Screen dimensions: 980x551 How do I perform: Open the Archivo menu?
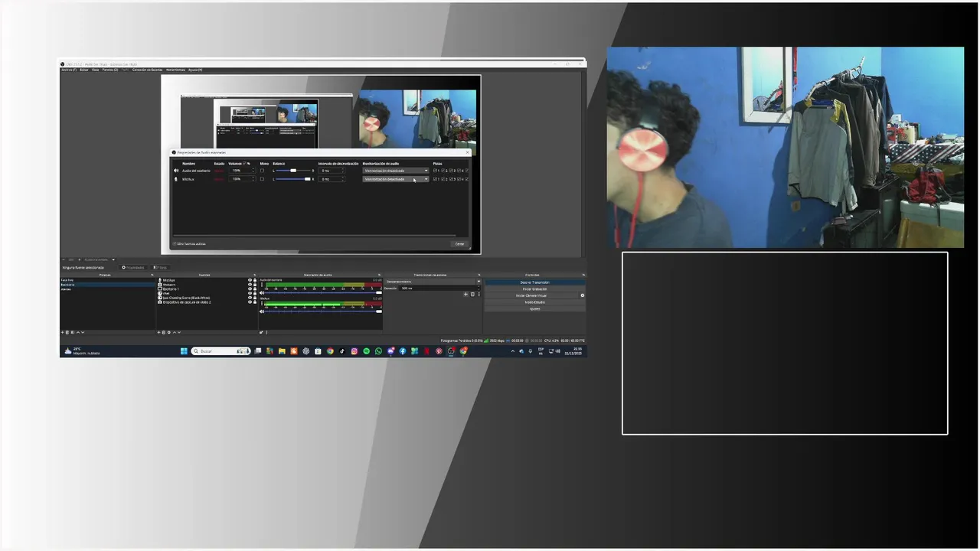[69, 70]
